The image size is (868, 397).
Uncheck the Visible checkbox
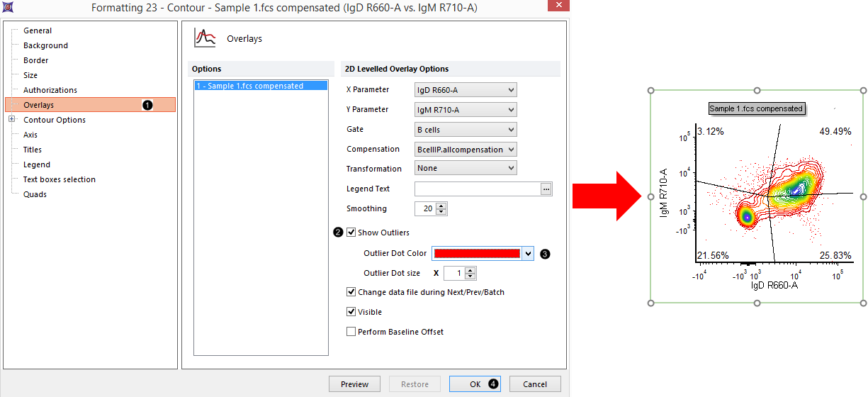[351, 312]
